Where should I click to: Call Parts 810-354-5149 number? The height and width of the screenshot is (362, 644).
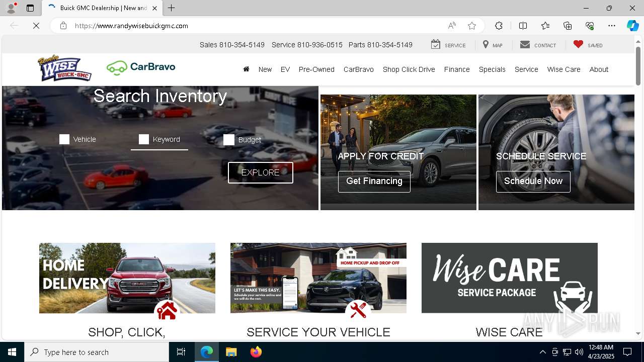point(380,45)
